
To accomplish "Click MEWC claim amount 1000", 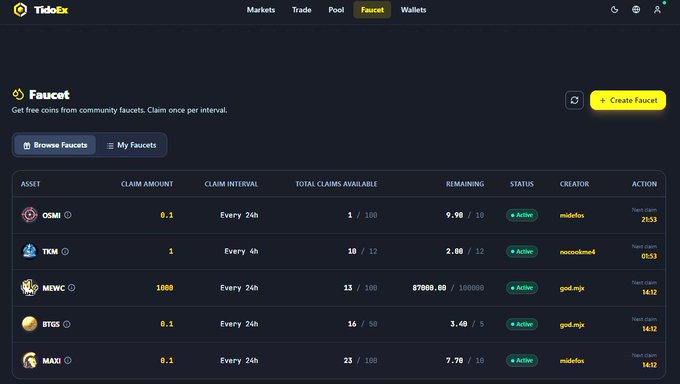I will click(x=165, y=288).
